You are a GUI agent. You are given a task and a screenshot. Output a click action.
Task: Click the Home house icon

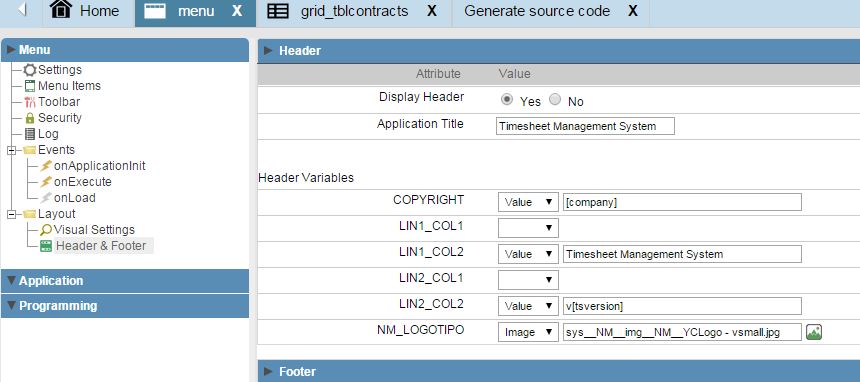pos(61,9)
